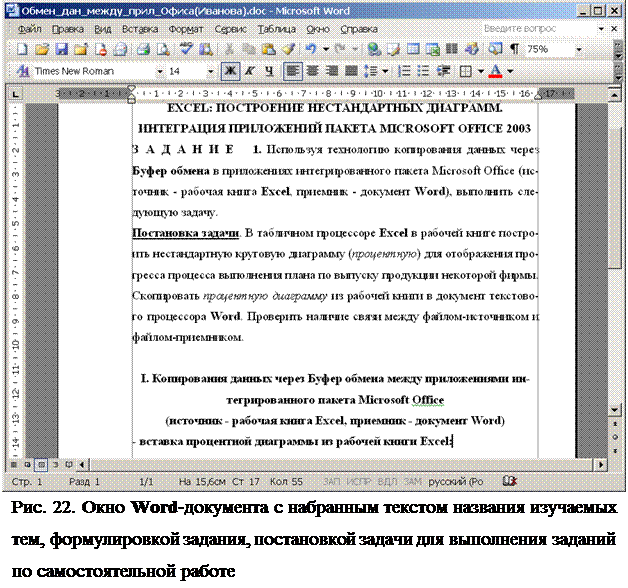Open the Вставка menu

click(140, 29)
